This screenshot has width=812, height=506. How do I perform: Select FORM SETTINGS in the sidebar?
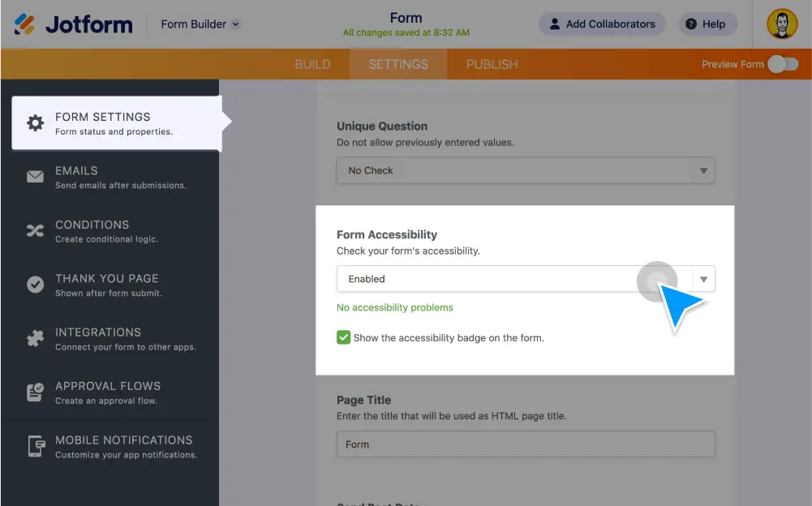pyautogui.click(x=117, y=123)
